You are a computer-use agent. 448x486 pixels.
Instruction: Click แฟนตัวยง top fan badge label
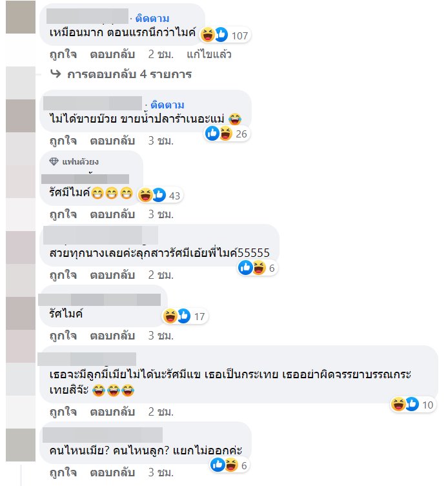coord(80,162)
